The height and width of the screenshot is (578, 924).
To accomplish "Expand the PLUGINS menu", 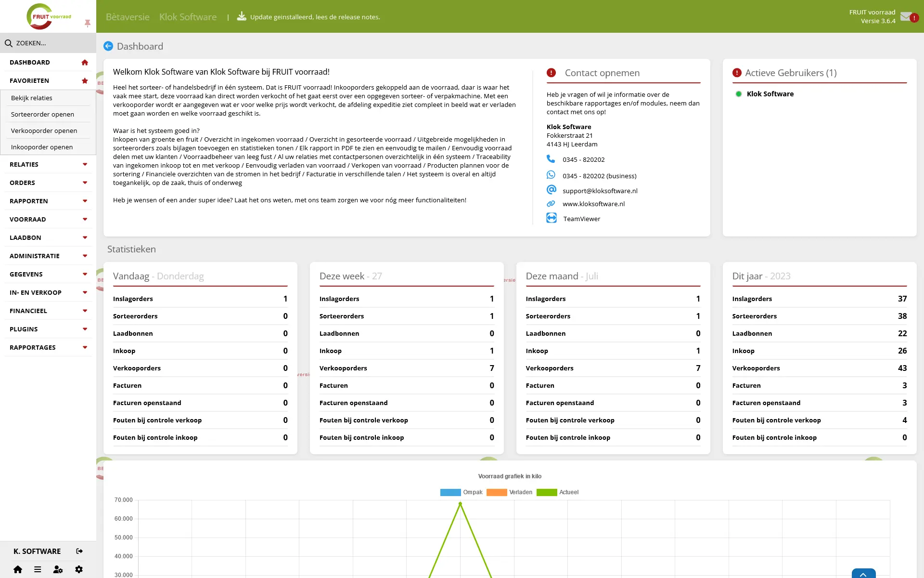I will coord(48,329).
